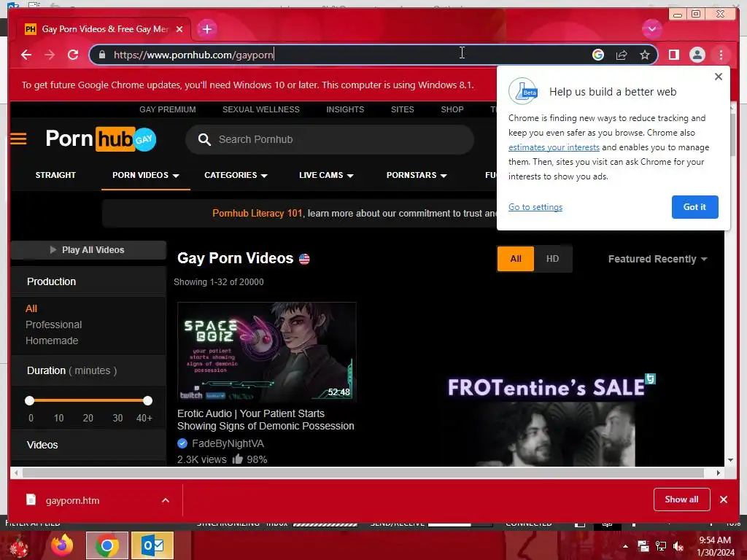Dismiss the "Help us build a better web" popup
The width and height of the screenshot is (747, 560).
719,77
